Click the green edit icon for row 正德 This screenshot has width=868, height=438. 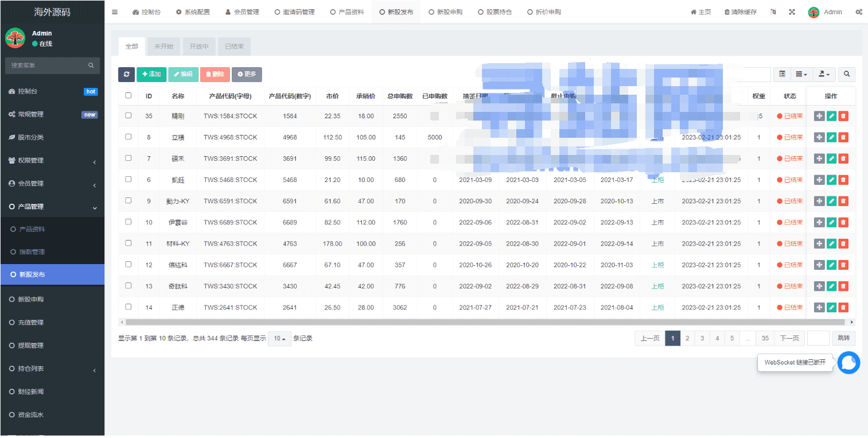tap(831, 307)
